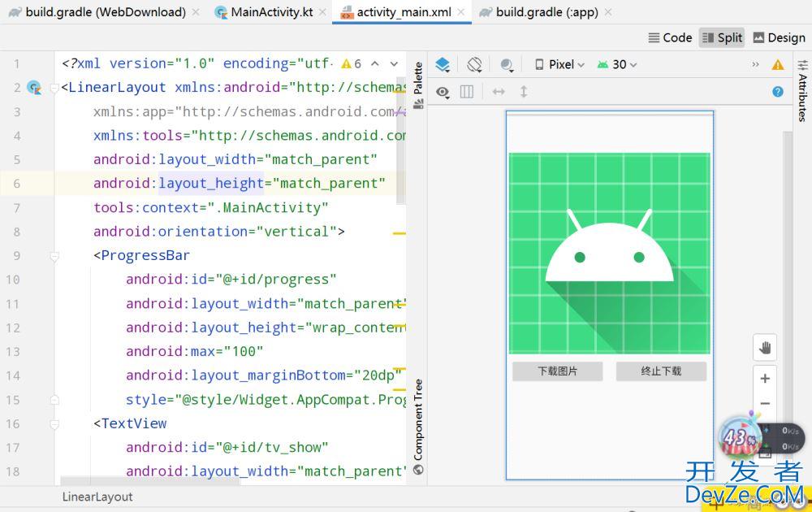Click the 下载图片 button in preview
The image size is (812, 512).
point(557,371)
